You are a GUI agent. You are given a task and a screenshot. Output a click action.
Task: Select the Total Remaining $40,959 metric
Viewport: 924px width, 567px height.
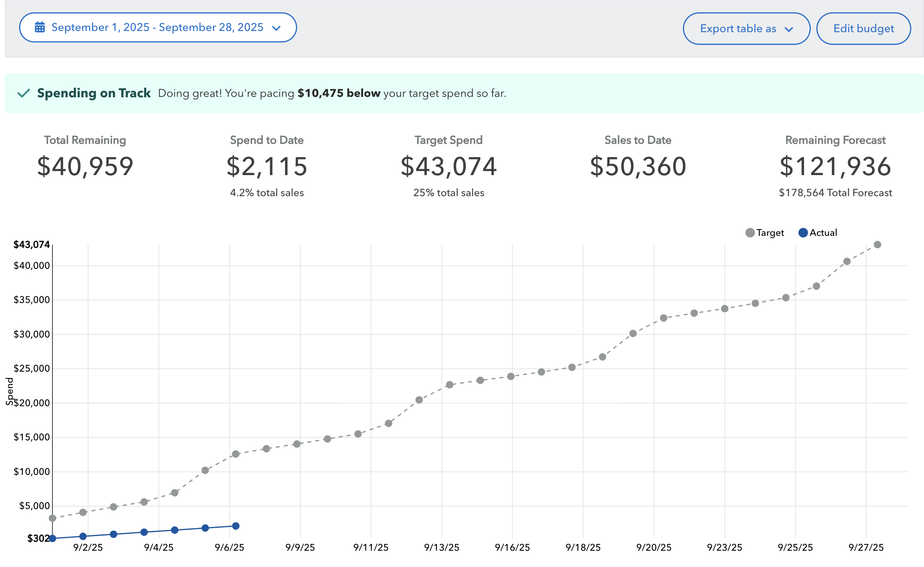coord(85,166)
